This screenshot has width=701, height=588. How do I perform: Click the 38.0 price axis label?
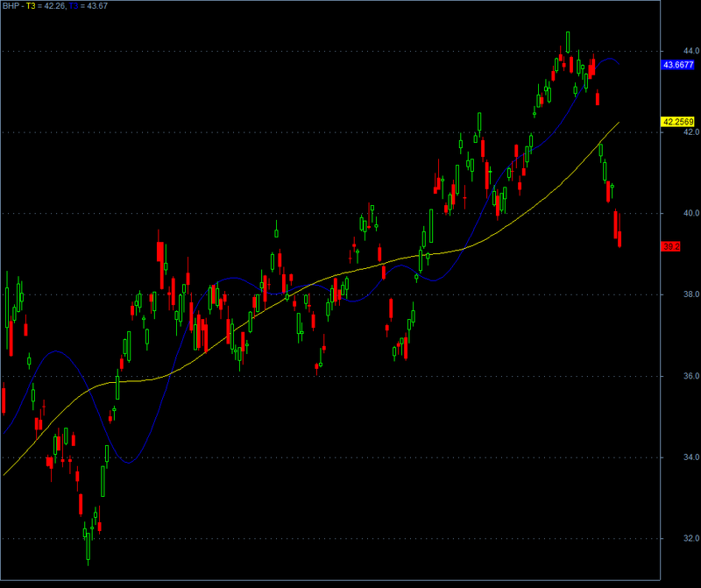(691, 294)
